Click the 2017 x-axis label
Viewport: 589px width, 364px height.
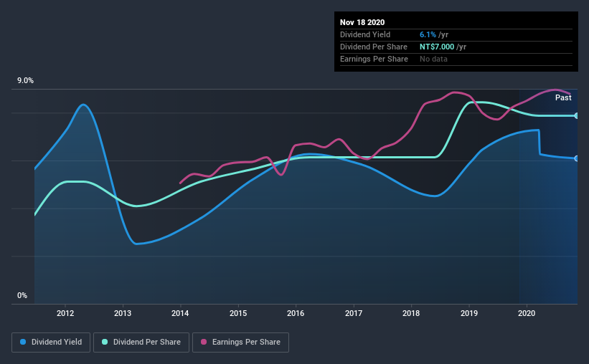click(354, 313)
